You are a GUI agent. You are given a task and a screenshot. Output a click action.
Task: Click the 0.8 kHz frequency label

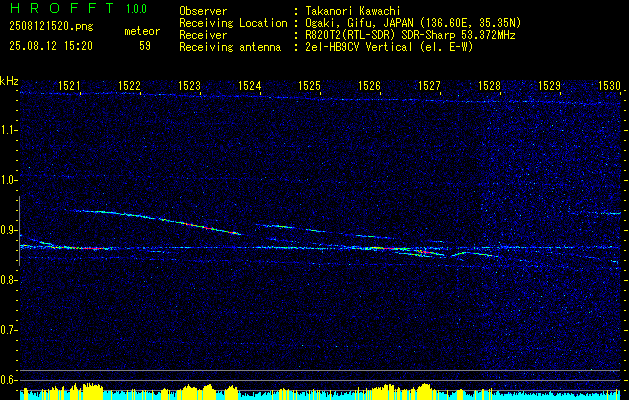(x=8, y=280)
